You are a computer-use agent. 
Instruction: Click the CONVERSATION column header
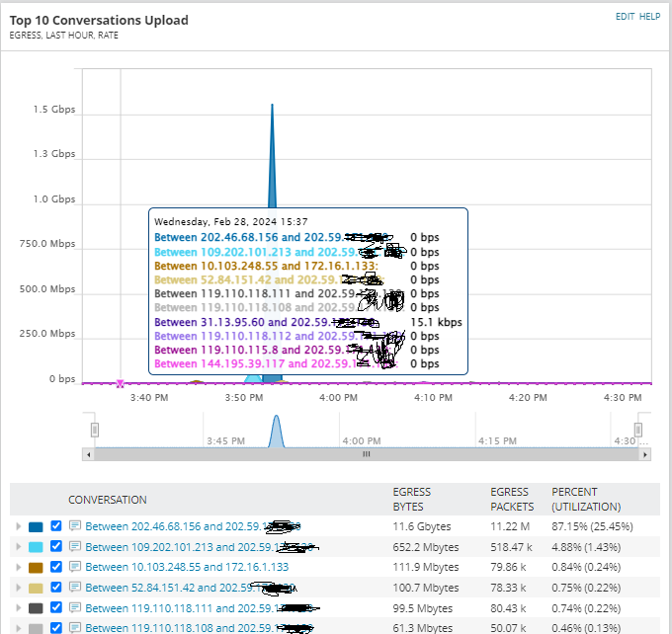pos(108,500)
